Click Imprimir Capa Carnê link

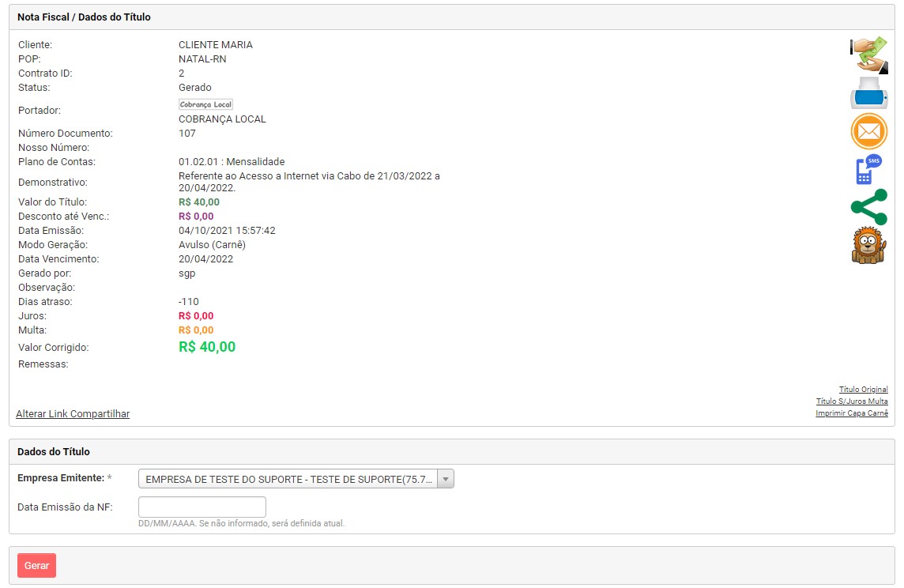click(852, 413)
